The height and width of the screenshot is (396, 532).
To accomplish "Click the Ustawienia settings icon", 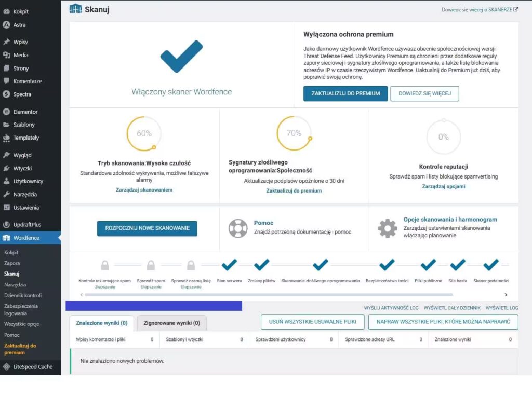I will click(6, 208).
